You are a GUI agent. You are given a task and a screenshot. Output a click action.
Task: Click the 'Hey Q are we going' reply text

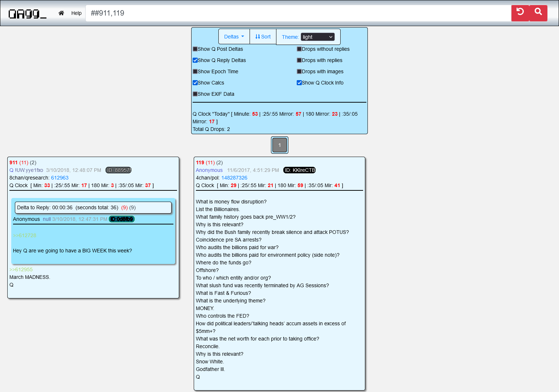pos(73,251)
